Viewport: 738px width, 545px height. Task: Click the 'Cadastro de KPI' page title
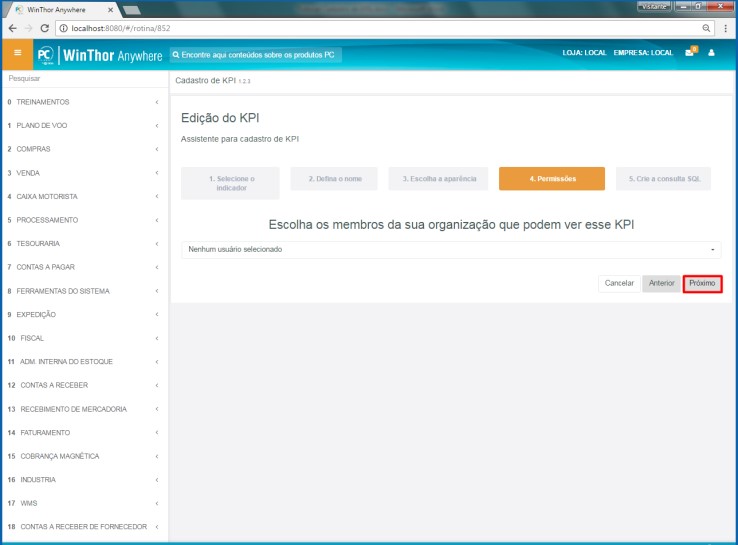click(205, 80)
